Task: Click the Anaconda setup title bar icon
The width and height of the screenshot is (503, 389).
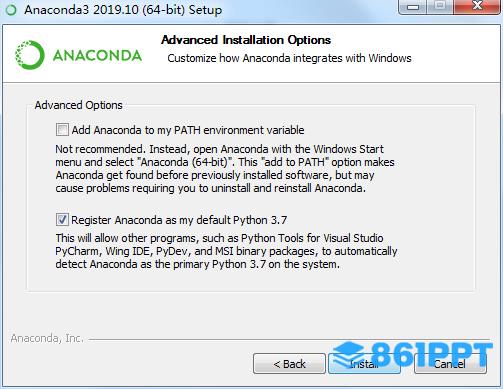Action: tap(11, 10)
